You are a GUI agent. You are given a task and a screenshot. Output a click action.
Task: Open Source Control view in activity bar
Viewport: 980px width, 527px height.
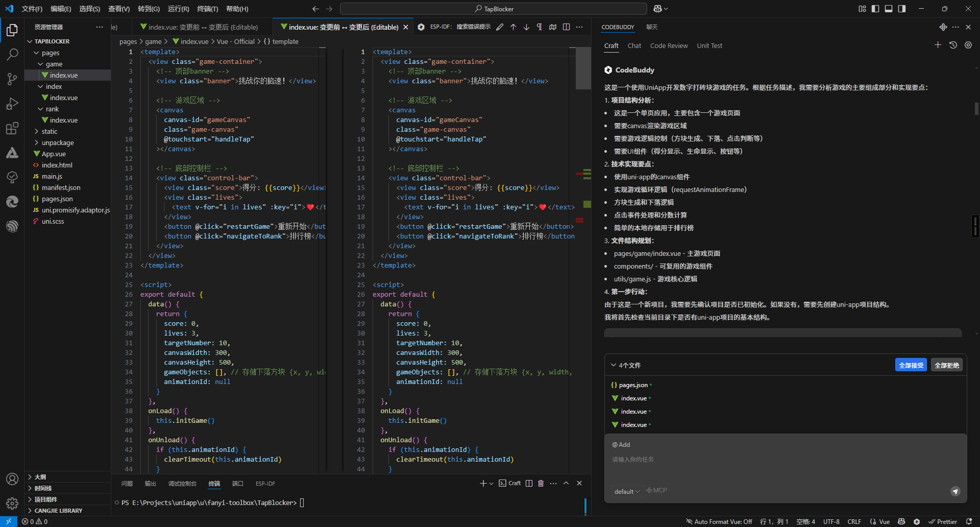click(12, 79)
